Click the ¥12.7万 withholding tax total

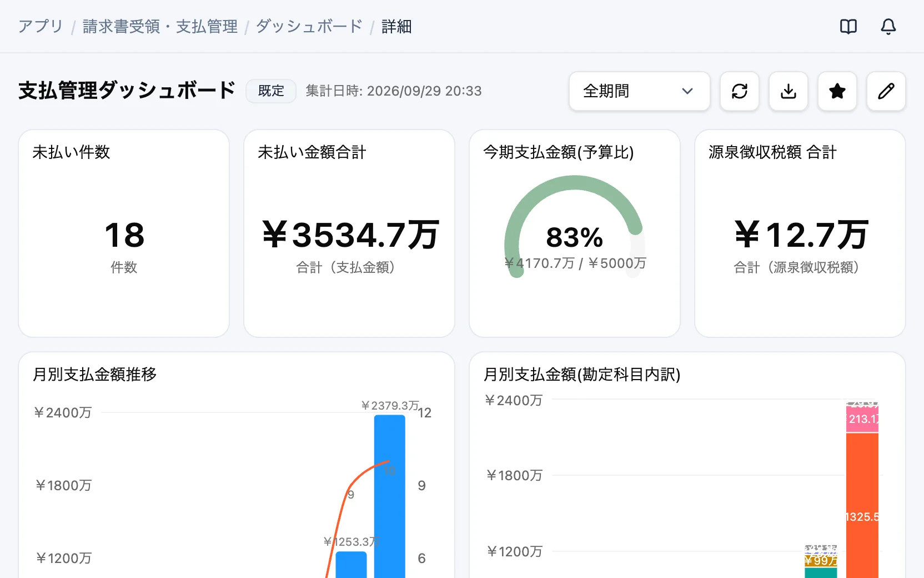(x=801, y=235)
